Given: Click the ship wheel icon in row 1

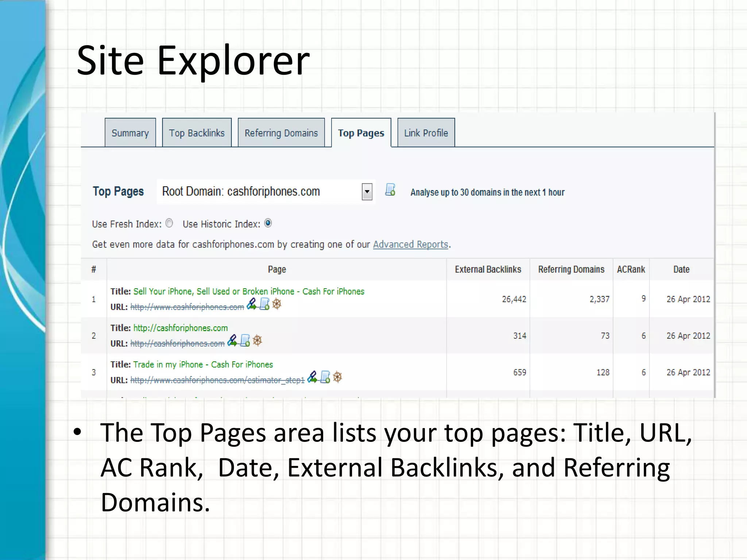Looking at the screenshot, I should [x=277, y=304].
